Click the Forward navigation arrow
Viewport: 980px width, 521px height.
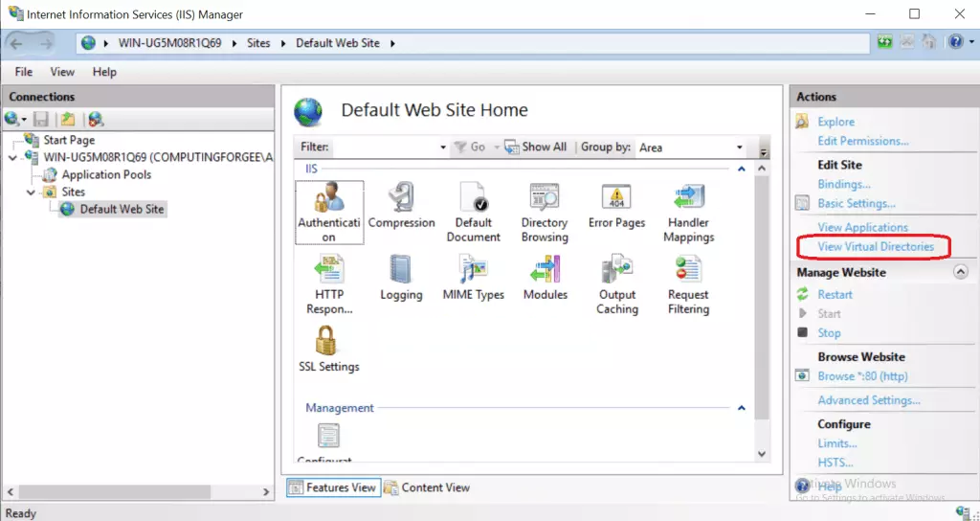[x=46, y=43]
